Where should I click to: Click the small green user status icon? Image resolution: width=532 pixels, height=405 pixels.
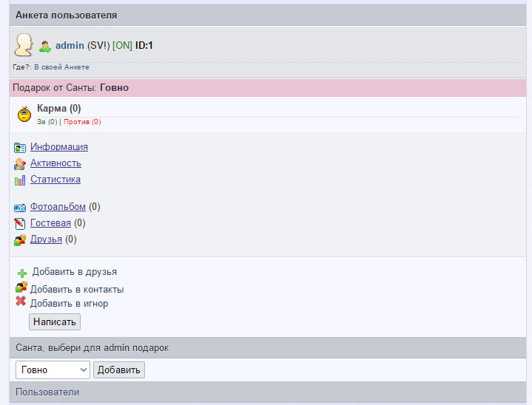[x=45, y=46]
